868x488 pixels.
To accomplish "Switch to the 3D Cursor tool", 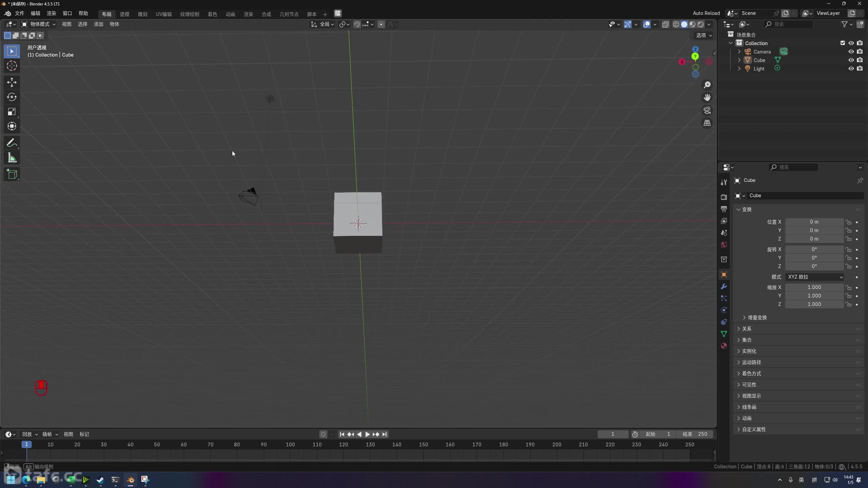I will [x=12, y=66].
